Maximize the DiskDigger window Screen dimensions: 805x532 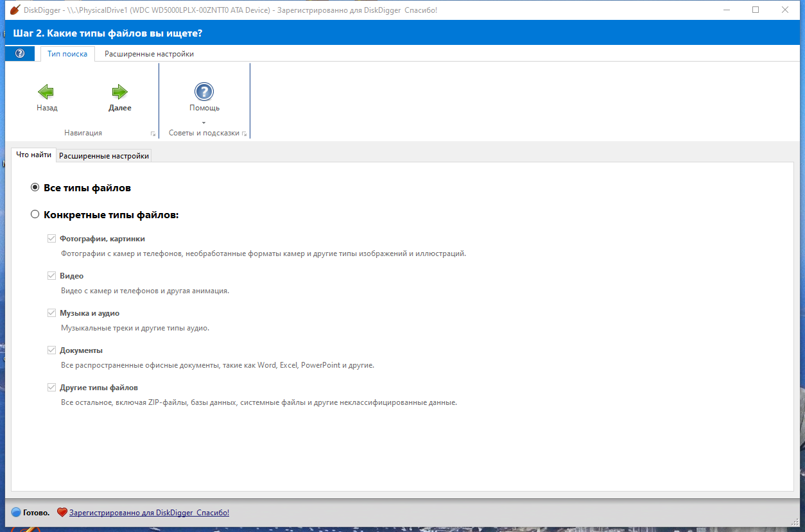(756, 10)
